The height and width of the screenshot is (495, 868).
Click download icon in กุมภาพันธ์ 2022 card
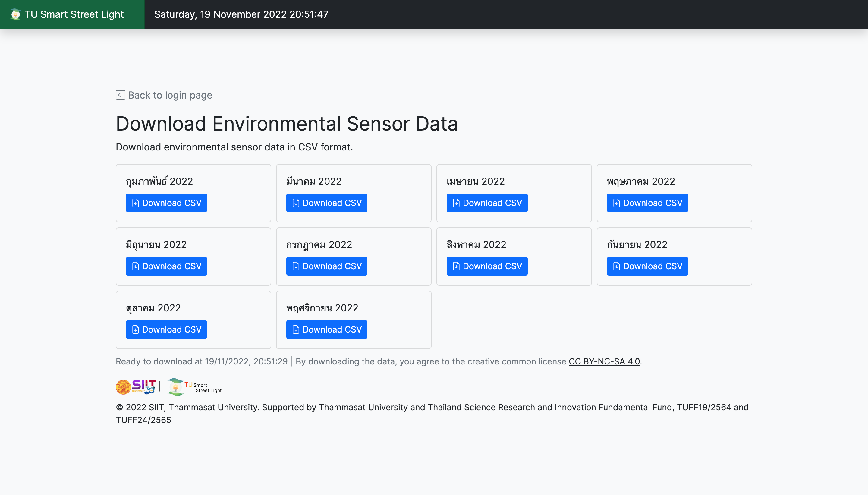point(136,203)
